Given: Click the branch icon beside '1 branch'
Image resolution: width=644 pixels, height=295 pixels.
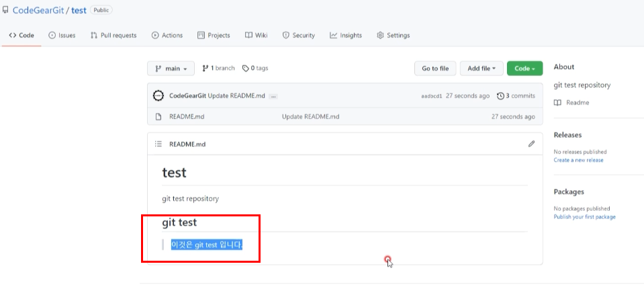Looking at the screenshot, I should click(205, 68).
